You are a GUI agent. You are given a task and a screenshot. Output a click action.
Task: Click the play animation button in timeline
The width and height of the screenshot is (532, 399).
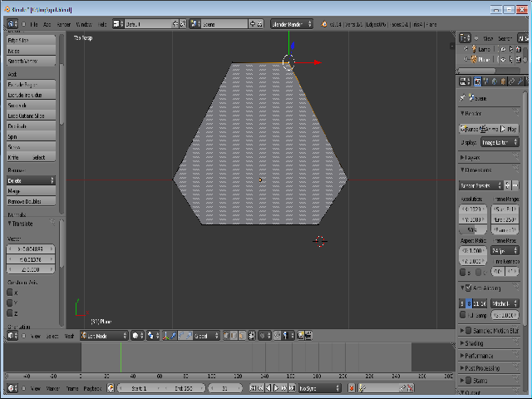(277, 388)
